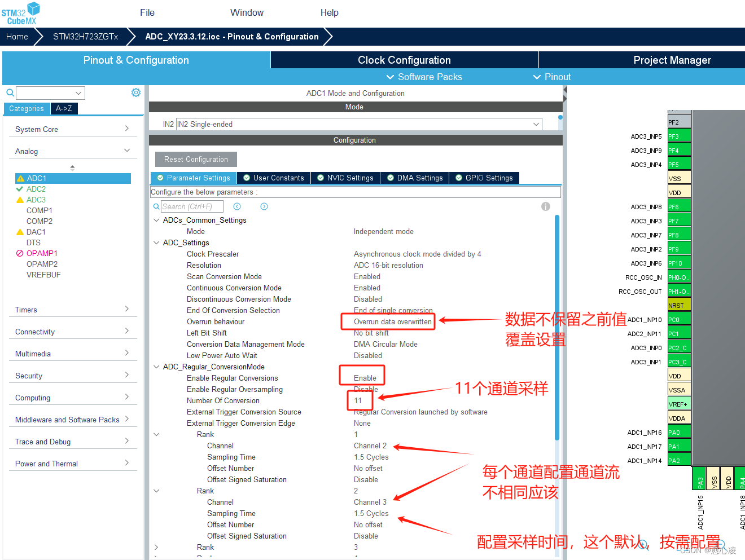Click the parameter search magnifier icon
This screenshot has width=745, height=560.
pos(156,206)
